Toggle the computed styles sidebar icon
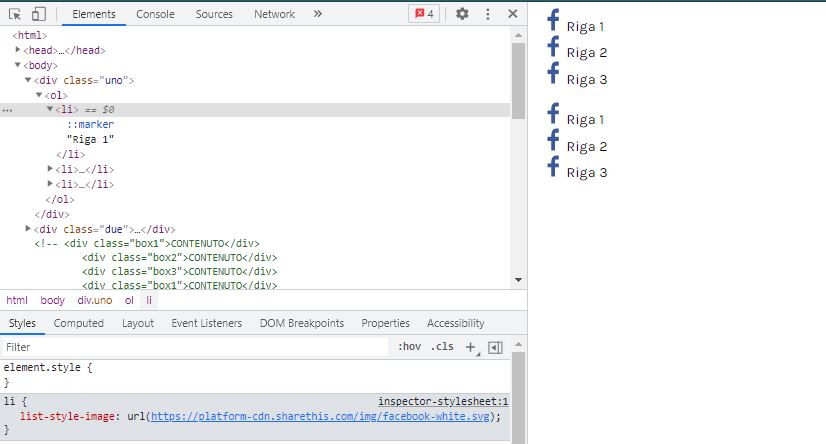Image resolution: width=826 pixels, height=444 pixels. (495, 348)
